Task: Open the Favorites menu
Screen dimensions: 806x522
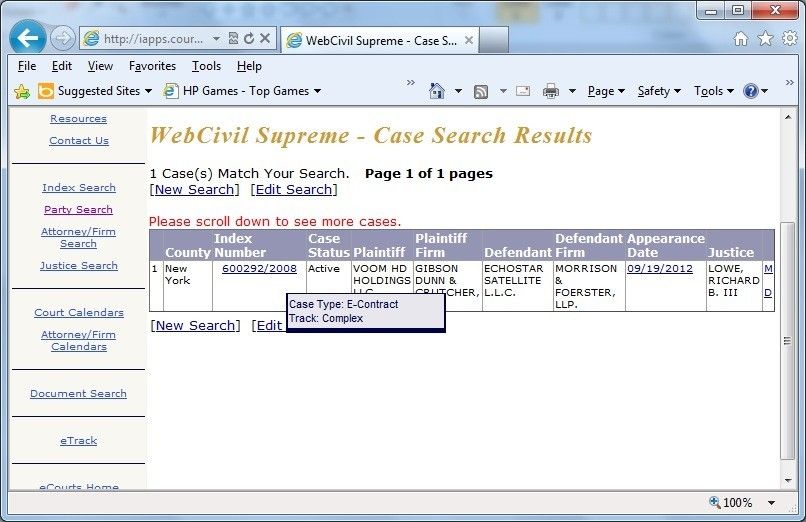Action: 152,66
